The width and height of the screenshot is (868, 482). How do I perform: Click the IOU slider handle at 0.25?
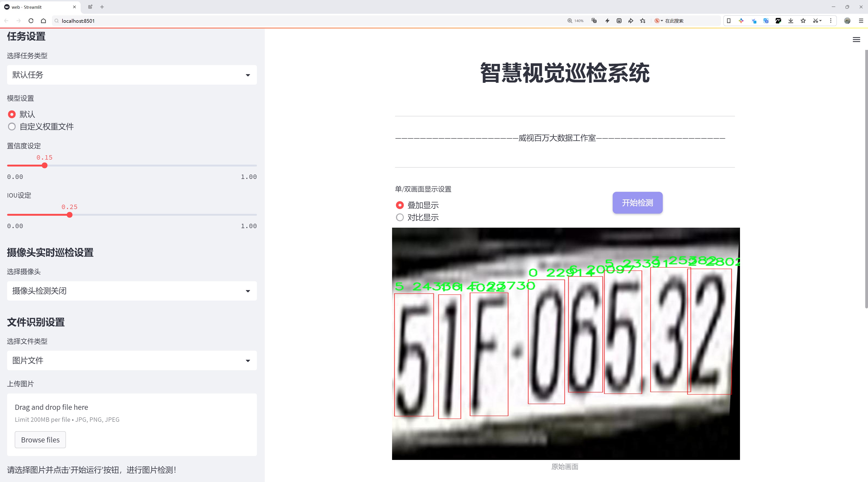click(x=69, y=215)
